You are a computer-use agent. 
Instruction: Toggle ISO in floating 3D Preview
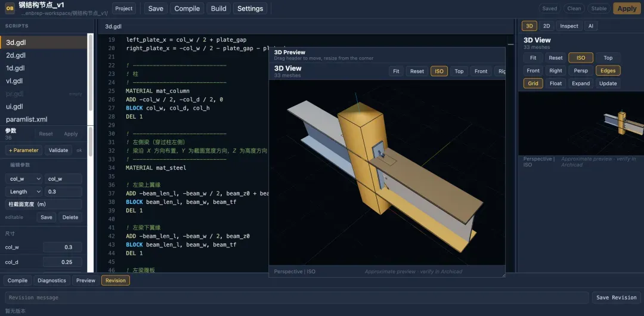pyautogui.click(x=439, y=71)
